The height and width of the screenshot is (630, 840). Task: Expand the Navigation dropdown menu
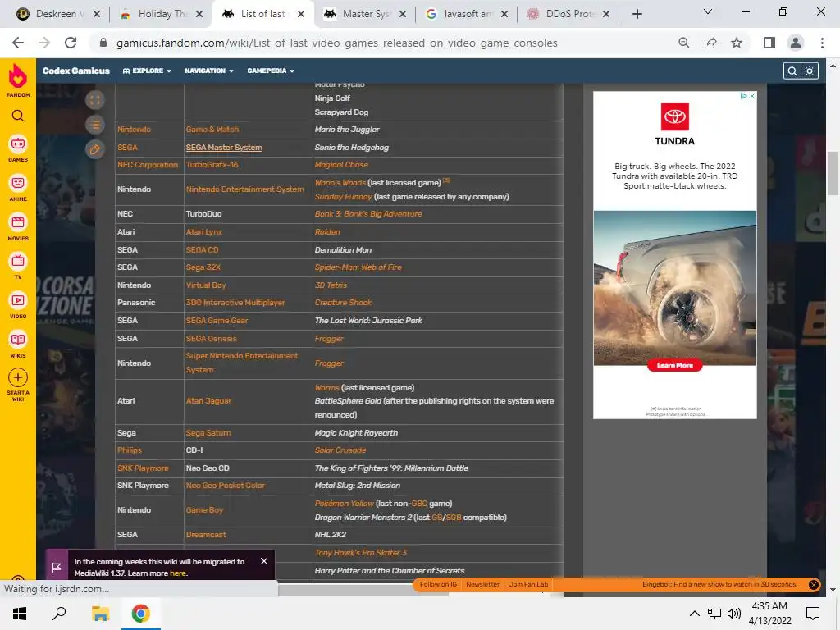click(209, 71)
